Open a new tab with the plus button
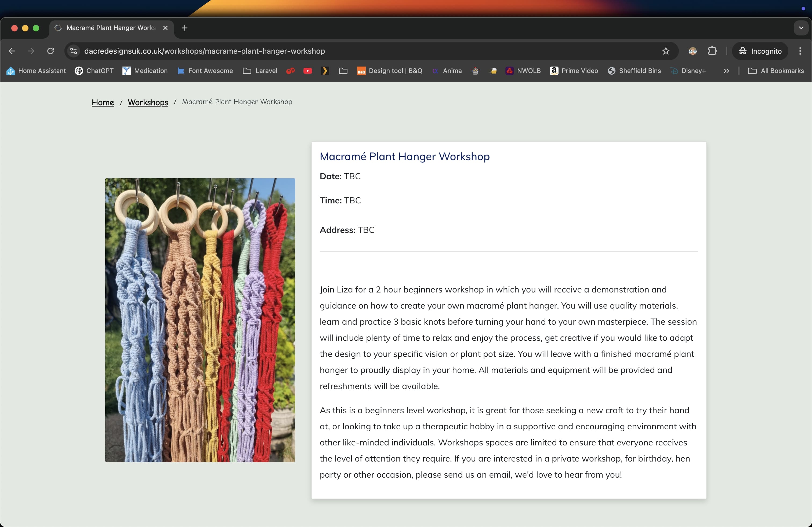 (184, 28)
